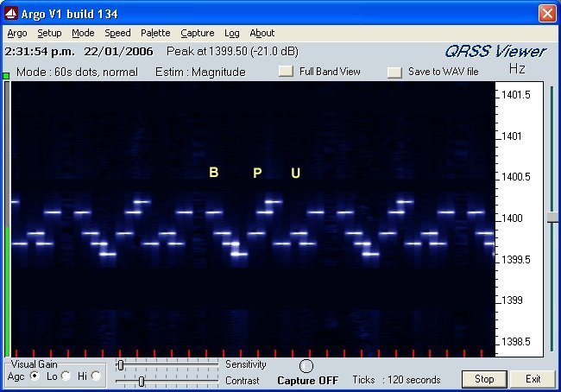
Task: Select the Agc visual gain radio
Action: [x=35, y=376]
